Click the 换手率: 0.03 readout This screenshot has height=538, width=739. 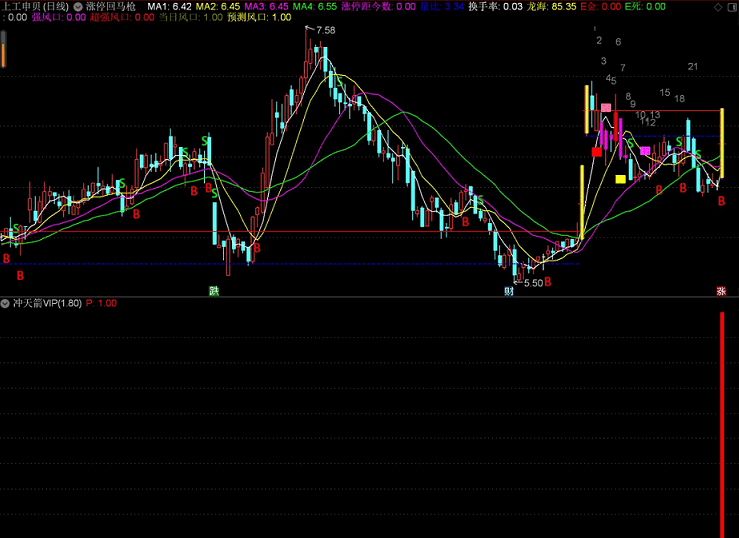[495, 7]
